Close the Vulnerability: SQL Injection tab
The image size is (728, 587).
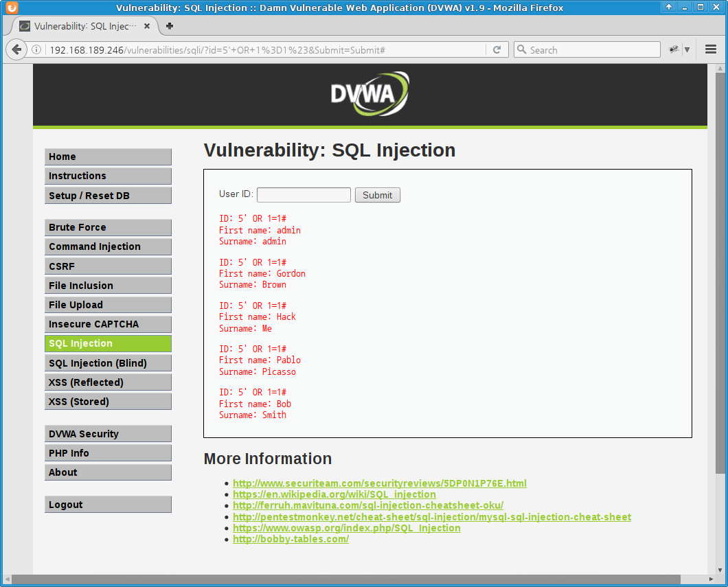point(147,26)
